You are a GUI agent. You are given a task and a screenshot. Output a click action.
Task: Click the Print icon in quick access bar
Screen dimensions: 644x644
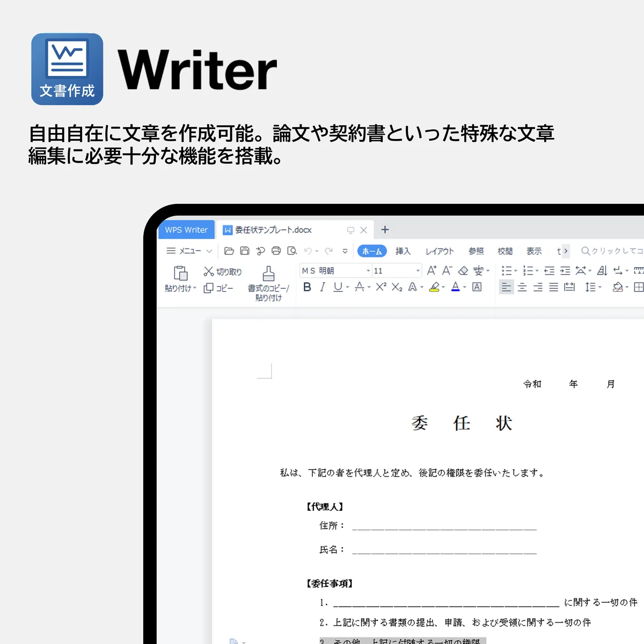click(x=276, y=251)
